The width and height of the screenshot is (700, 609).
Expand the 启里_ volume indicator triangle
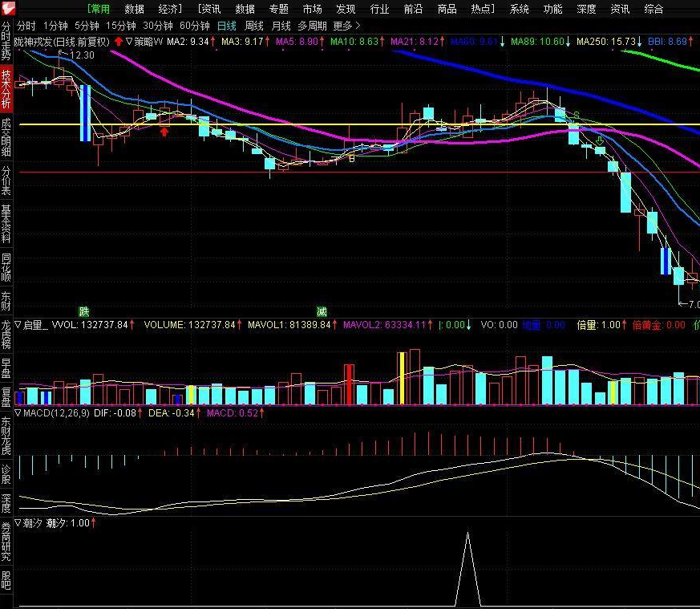[x=18, y=325]
